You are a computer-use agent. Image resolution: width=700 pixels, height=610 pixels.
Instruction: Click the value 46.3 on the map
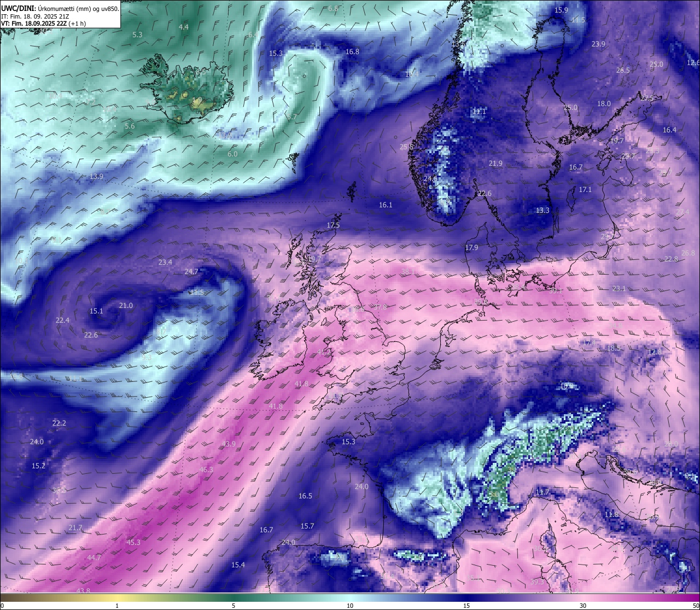tap(206, 469)
